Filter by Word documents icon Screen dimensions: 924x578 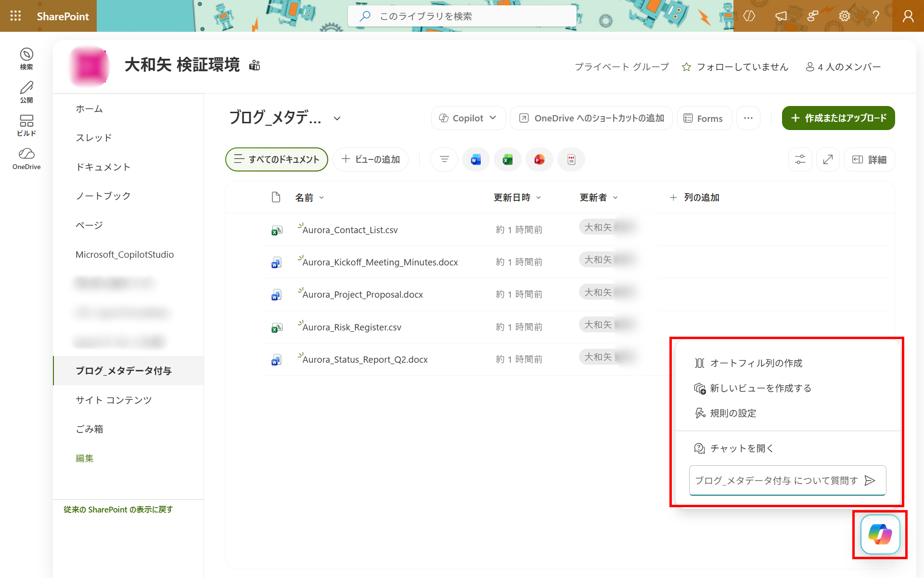(x=475, y=159)
